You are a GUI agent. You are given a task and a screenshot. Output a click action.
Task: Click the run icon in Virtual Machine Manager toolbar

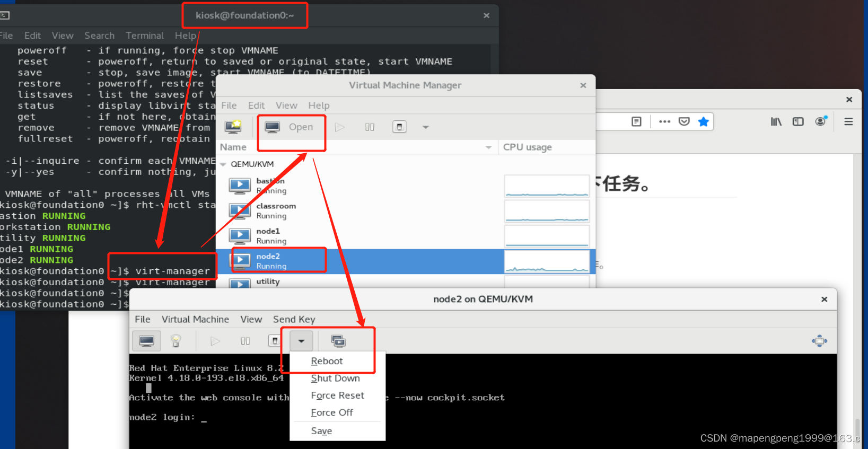pos(340,127)
